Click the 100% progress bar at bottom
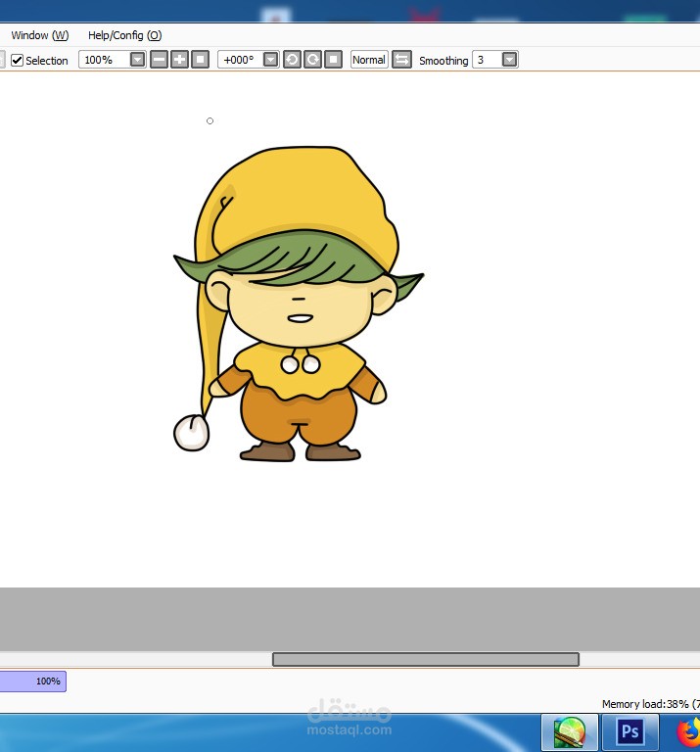This screenshot has width=700, height=752. [32, 681]
